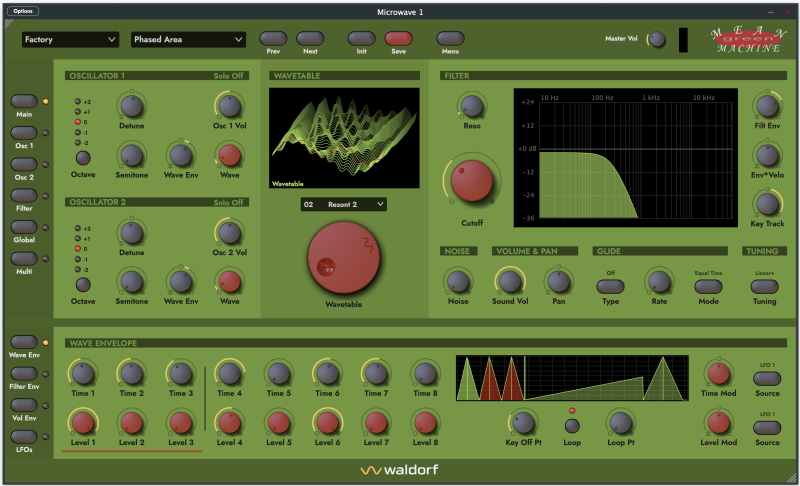Select Oscillator 2 octave -2
This screenshot has height=486, width=800.
78,269
